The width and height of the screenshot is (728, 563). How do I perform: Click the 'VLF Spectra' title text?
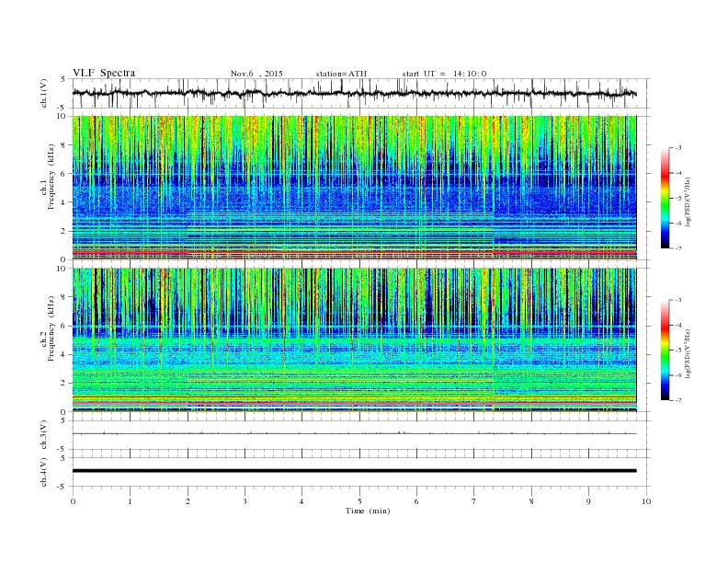tap(104, 73)
